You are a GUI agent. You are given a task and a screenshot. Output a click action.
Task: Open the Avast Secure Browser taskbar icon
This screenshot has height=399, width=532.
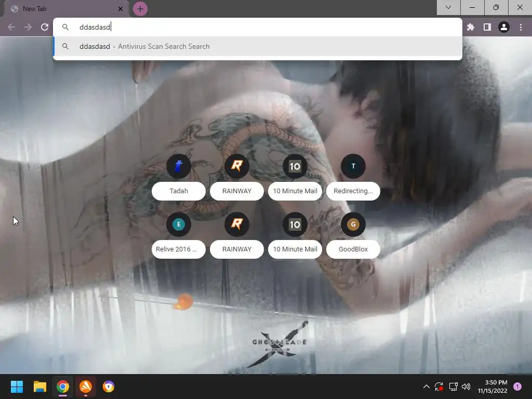(x=109, y=387)
